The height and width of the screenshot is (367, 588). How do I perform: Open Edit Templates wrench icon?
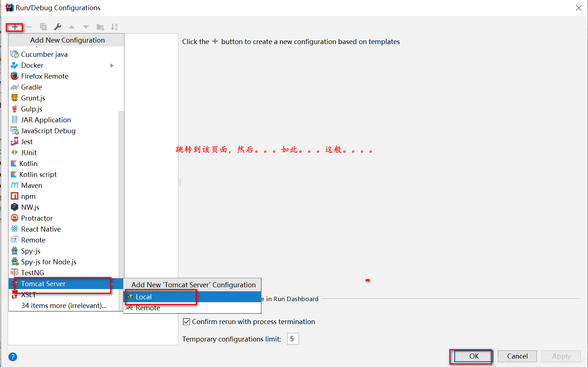point(57,27)
